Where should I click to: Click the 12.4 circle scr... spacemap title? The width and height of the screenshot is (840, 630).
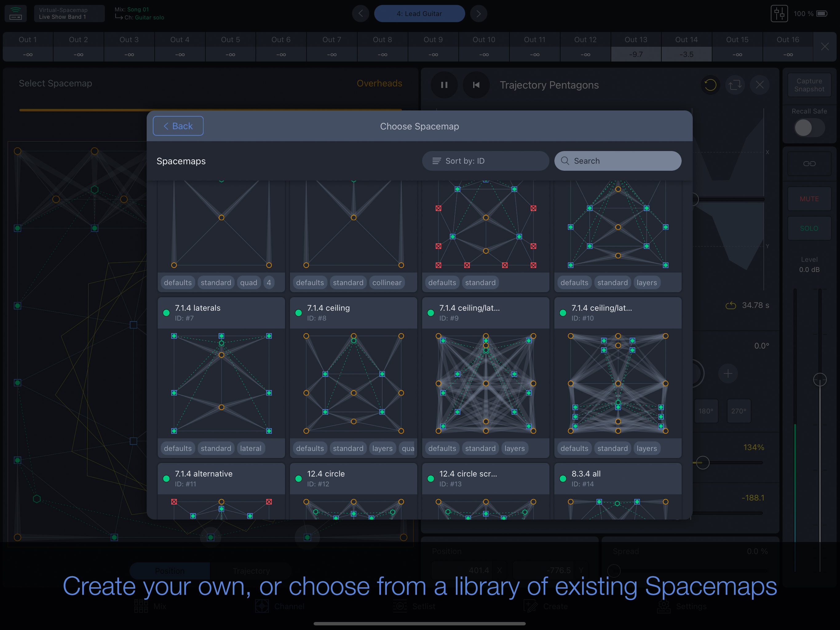(x=468, y=473)
